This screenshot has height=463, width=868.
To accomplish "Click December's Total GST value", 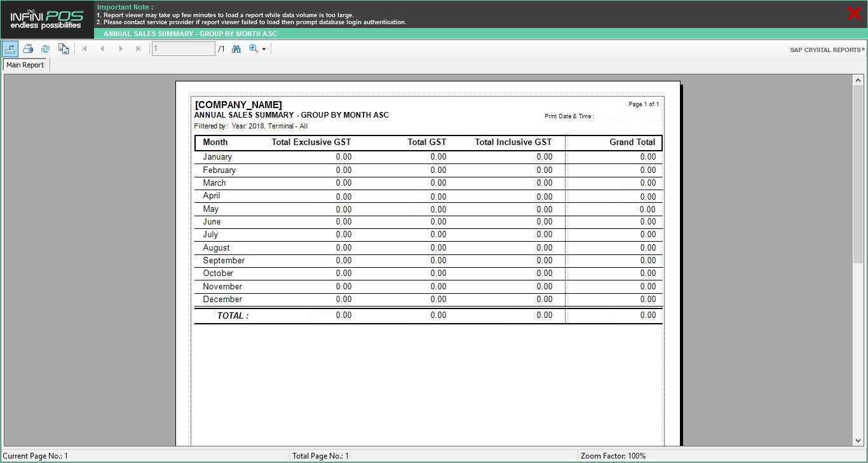I will point(438,300).
